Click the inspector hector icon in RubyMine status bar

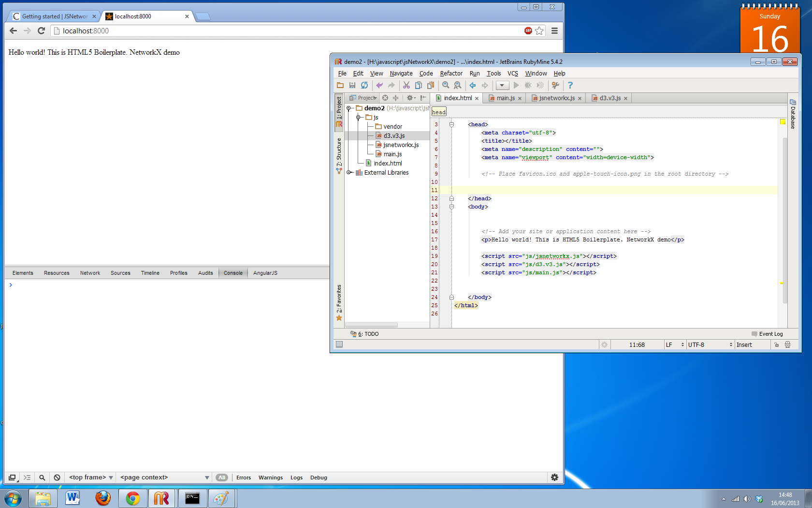coord(788,344)
